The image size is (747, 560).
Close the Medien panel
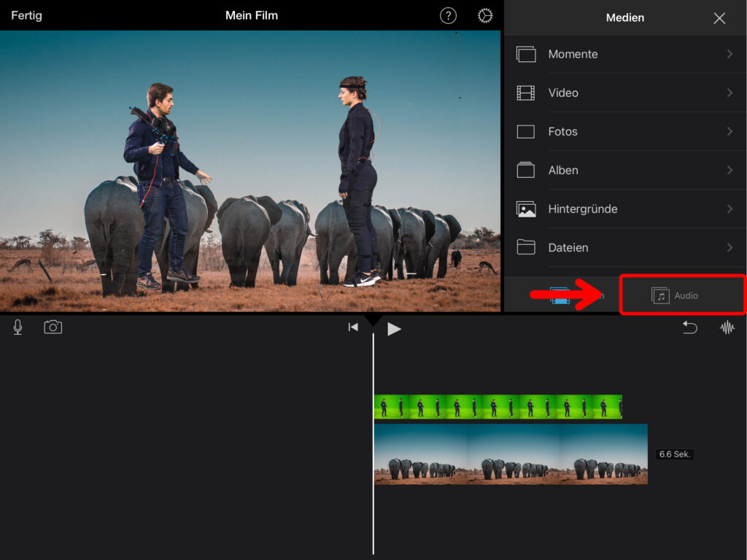tap(719, 18)
